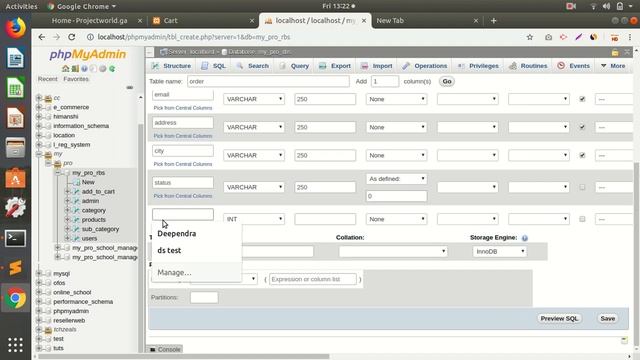This screenshot has width=640, height=360.
Task: Click Preview SQL button
Action: pos(559,318)
